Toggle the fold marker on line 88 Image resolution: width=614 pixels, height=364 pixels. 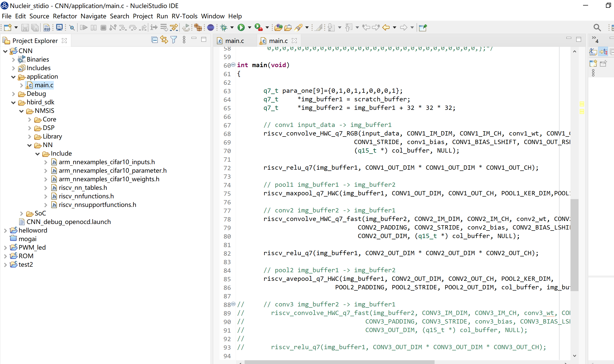pyautogui.click(x=233, y=304)
